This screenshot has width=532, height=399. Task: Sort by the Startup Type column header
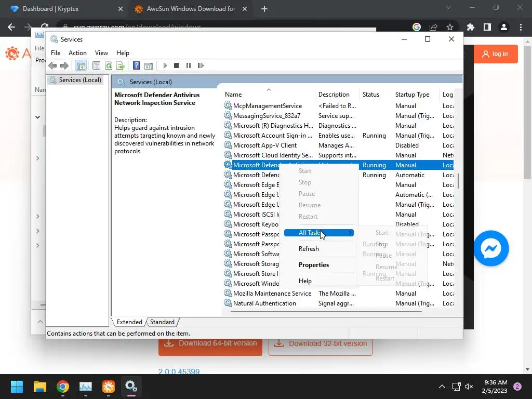coord(416,95)
